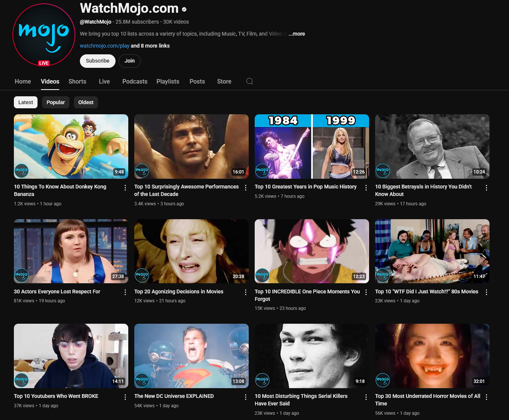509x420 pixels.
Task: Open options for 80s Movies video
Action: click(486, 292)
